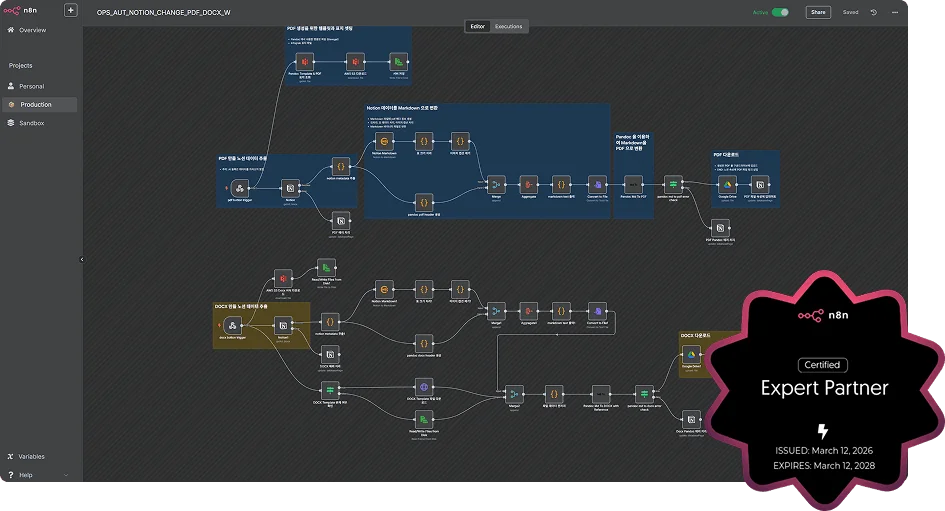This screenshot has height=511, width=945.
Task: Select the pdf button trigger node
Action: [239, 187]
